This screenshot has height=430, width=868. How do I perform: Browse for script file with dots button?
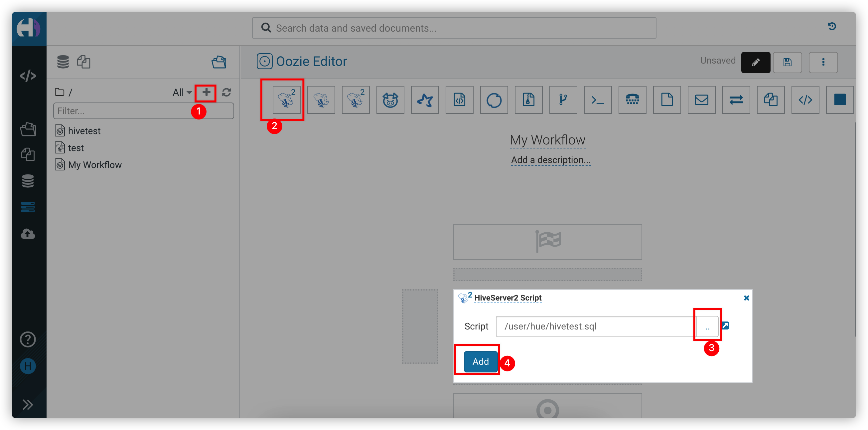tap(707, 326)
